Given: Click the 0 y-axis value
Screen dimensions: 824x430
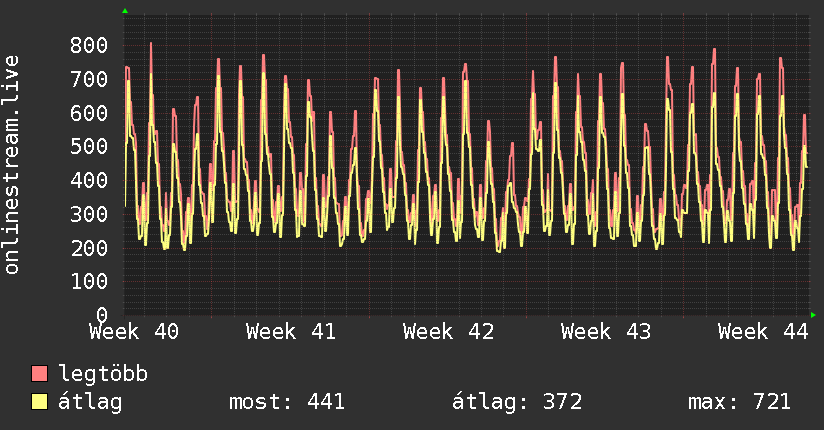Looking at the screenshot, I should click(102, 315).
